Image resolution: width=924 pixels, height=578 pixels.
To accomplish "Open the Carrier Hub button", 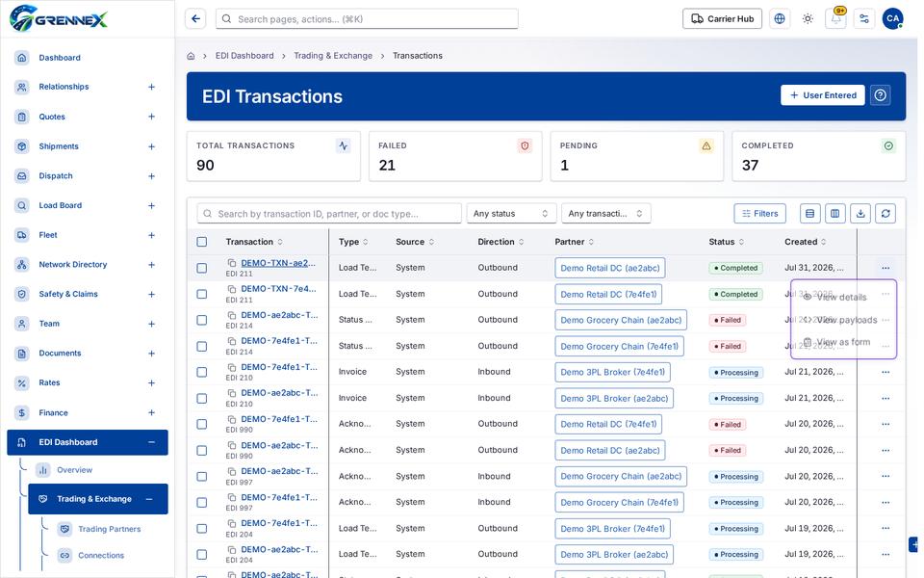I will pos(722,19).
